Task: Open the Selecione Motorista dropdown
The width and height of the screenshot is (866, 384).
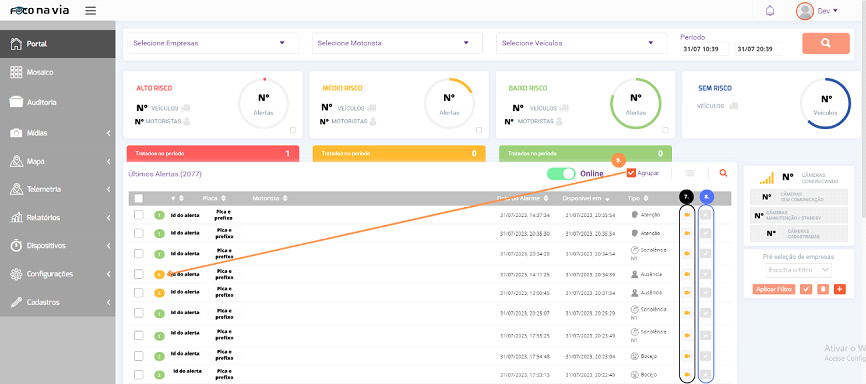Action: coord(397,43)
